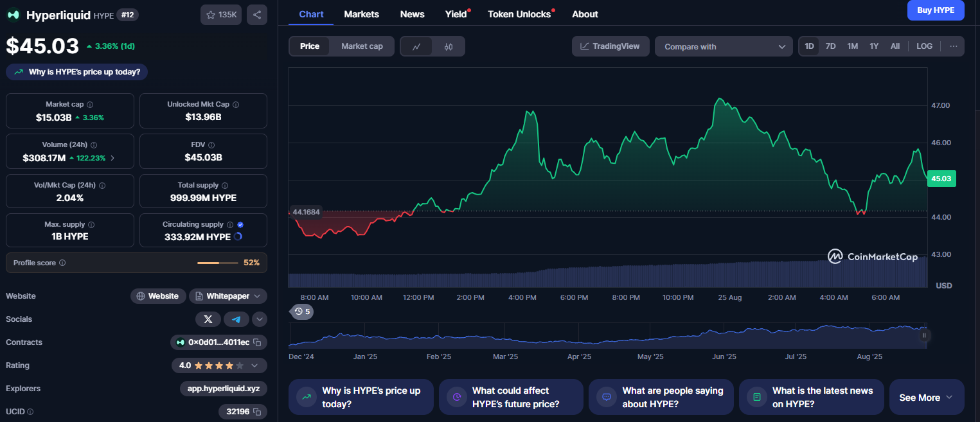Click the contract address 0x0d01...4011ec
The image size is (980, 422).
219,342
